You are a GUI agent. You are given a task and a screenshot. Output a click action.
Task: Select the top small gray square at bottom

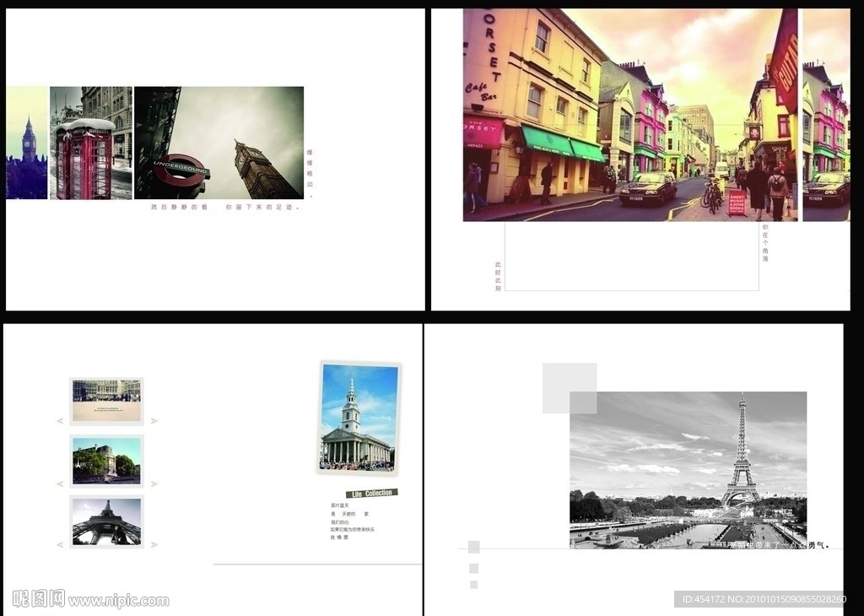[474, 547]
